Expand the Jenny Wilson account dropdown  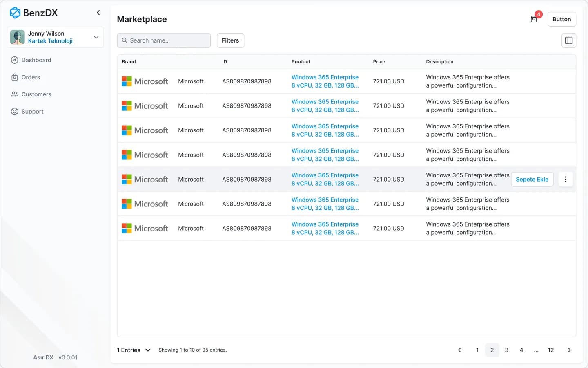(x=96, y=37)
